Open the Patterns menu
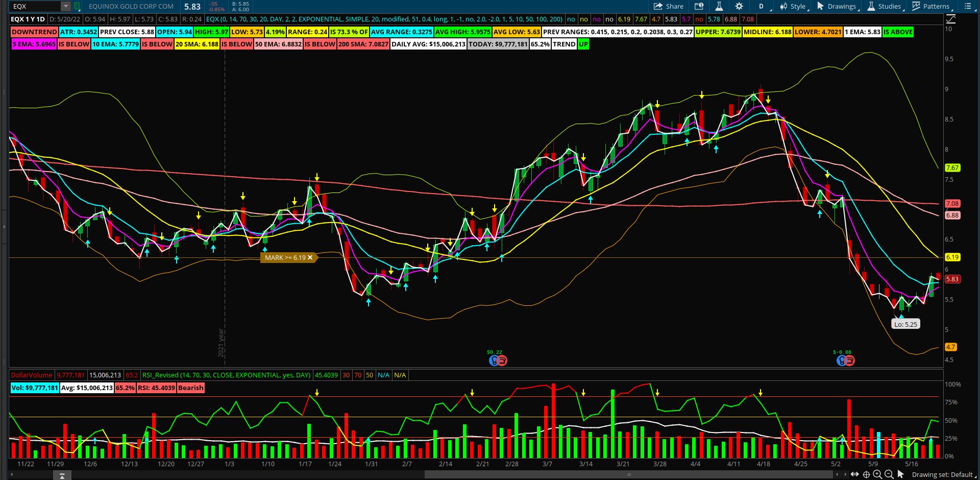The width and height of the screenshot is (980, 480). [x=932, y=6]
